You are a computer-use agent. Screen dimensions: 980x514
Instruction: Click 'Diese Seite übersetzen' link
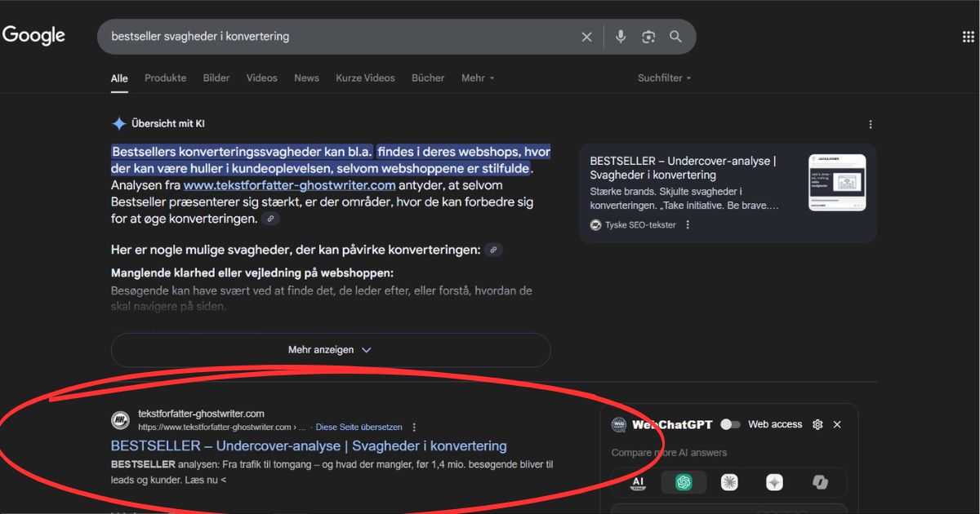tap(359, 427)
